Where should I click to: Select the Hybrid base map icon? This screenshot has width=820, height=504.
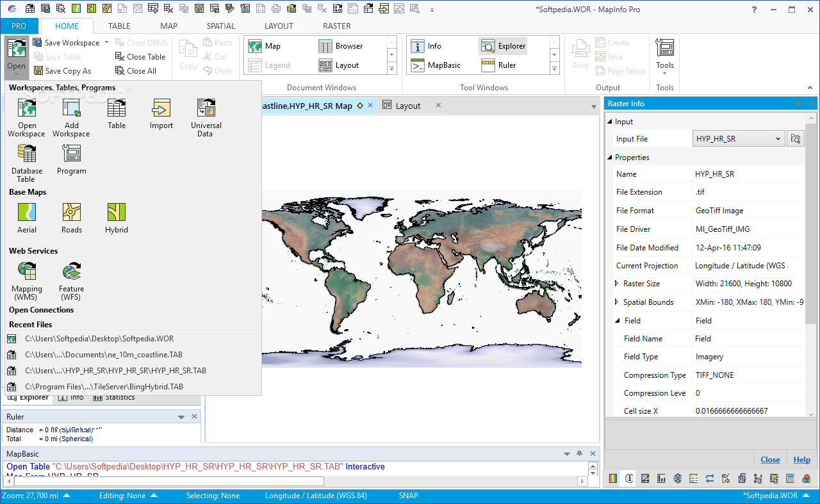click(x=117, y=213)
